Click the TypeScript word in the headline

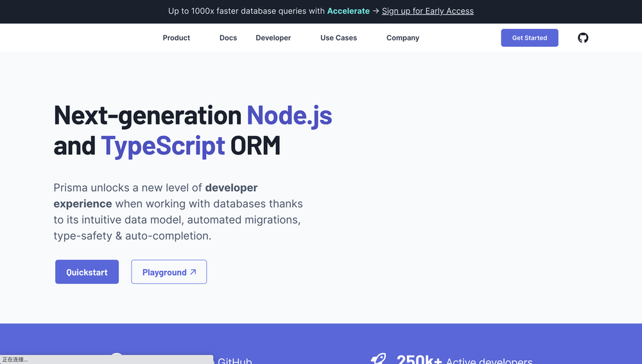coord(163,146)
